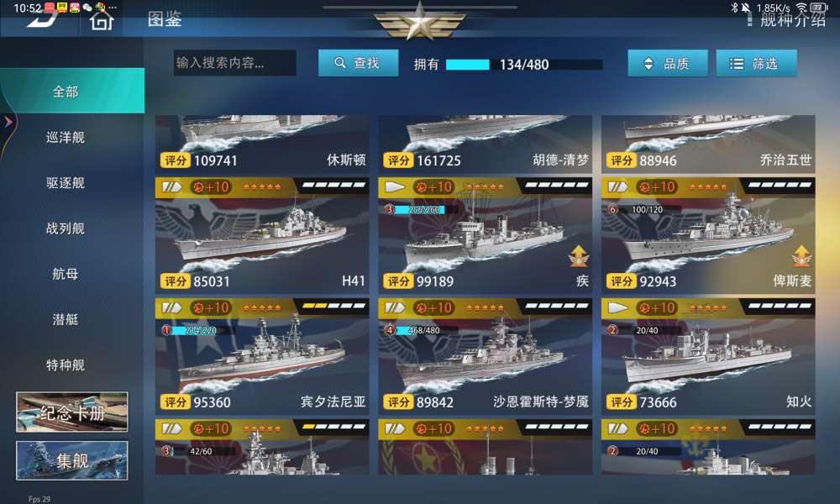Tap the 评分 badge on the 宾夕法尼亚 card
Image resolution: width=840 pixels, height=504 pixels.
point(175,402)
